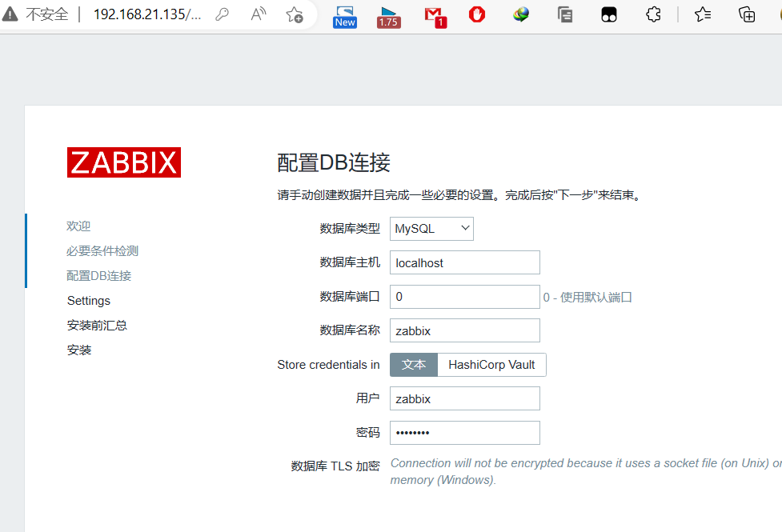Open the Favorites list icon
782x532 pixels.
tap(703, 14)
